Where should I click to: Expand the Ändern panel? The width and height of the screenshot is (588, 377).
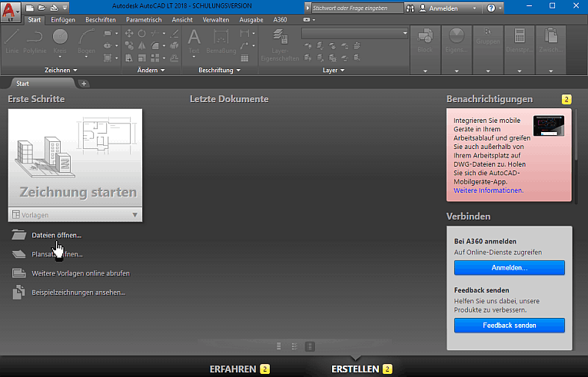pos(151,70)
